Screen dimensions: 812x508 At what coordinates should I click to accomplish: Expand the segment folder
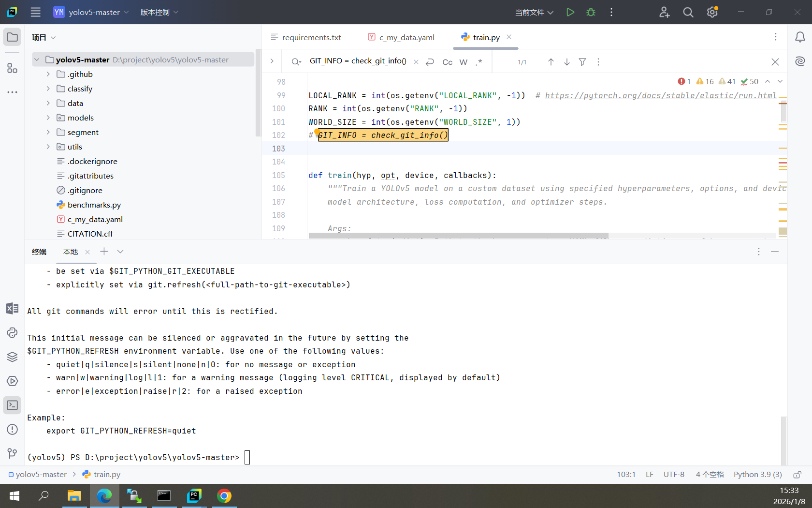[48, 132]
